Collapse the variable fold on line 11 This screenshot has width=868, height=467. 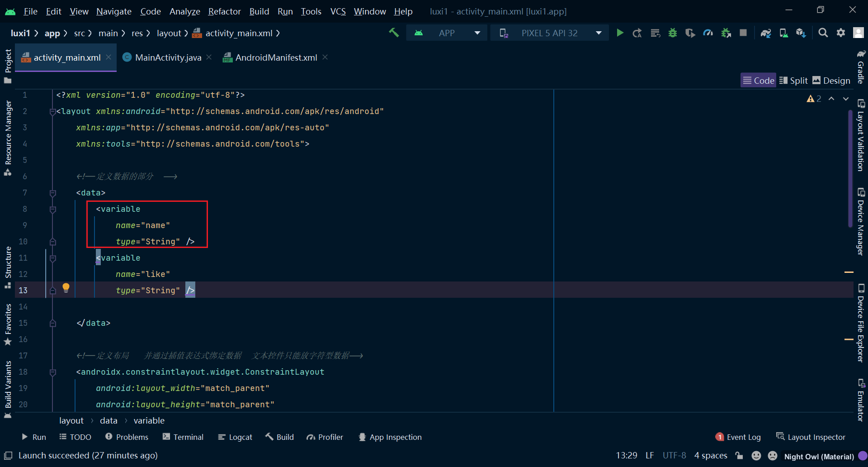click(x=53, y=258)
